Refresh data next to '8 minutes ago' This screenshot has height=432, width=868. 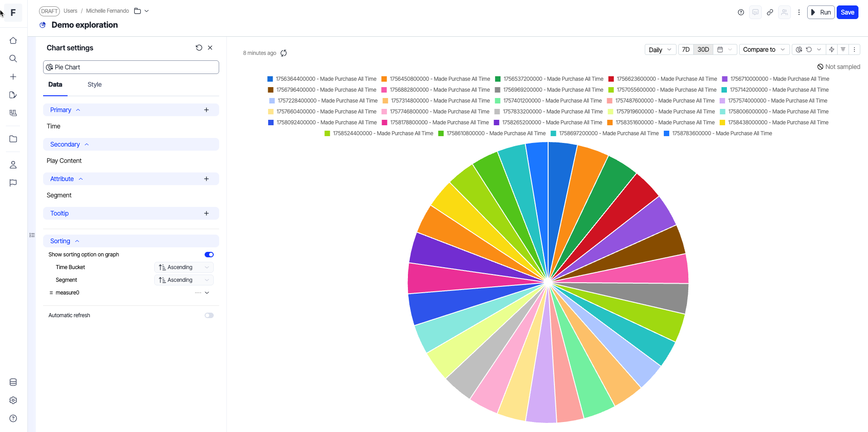click(x=284, y=53)
